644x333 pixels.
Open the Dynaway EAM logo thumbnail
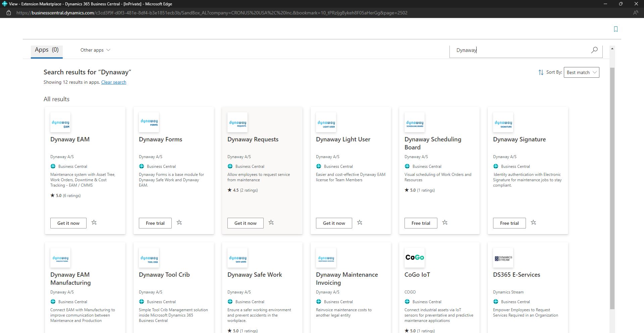60,122
